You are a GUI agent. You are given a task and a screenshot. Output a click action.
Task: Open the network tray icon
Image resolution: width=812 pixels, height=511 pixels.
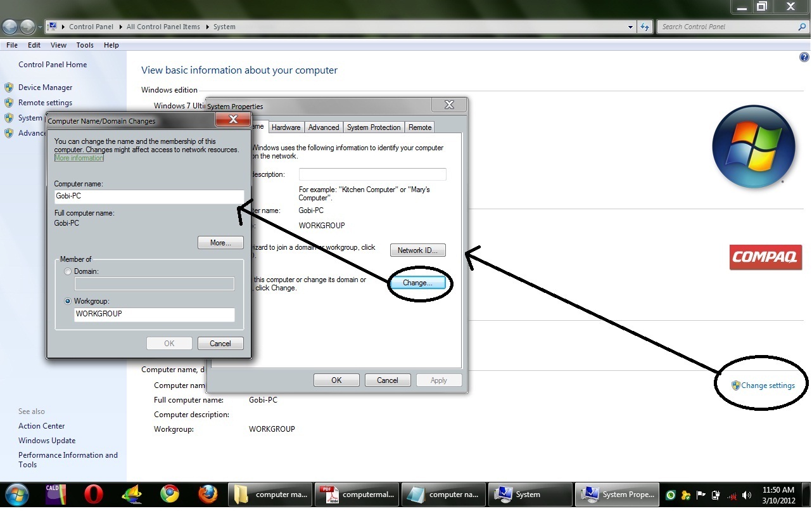click(732, 495)
